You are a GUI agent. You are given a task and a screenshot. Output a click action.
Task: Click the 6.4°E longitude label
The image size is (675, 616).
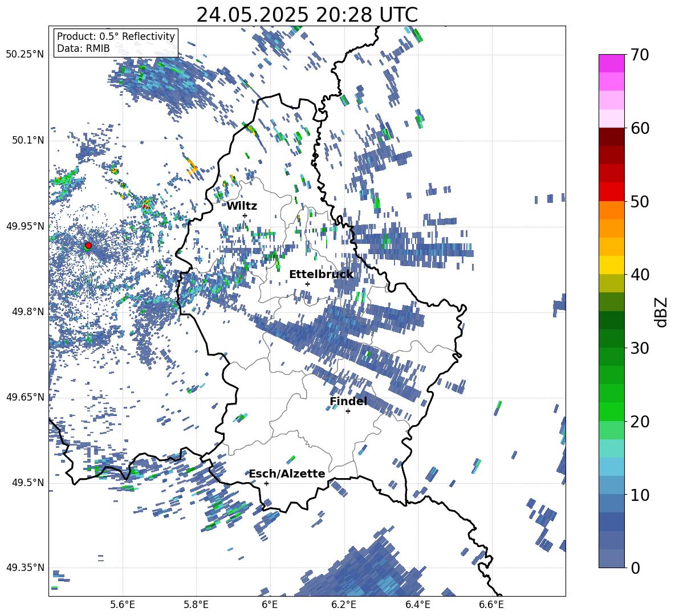click(x=417, y=605)
